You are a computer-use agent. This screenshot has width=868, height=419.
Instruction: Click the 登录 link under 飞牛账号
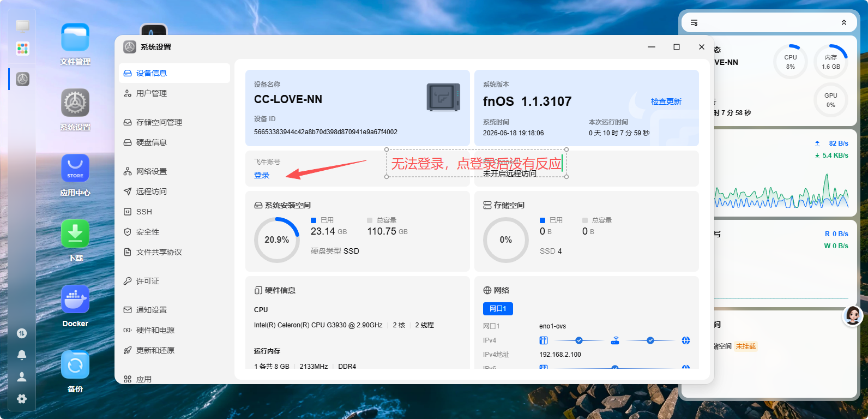262,175
